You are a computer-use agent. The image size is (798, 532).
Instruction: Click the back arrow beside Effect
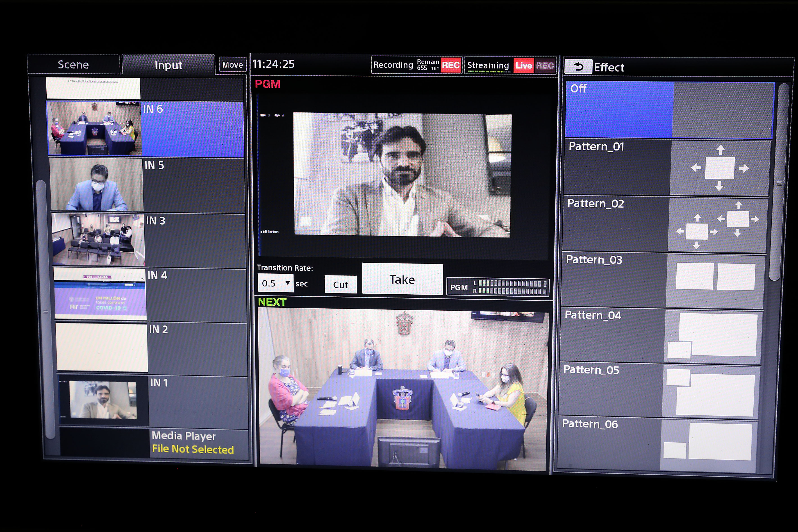coord(578,66)
